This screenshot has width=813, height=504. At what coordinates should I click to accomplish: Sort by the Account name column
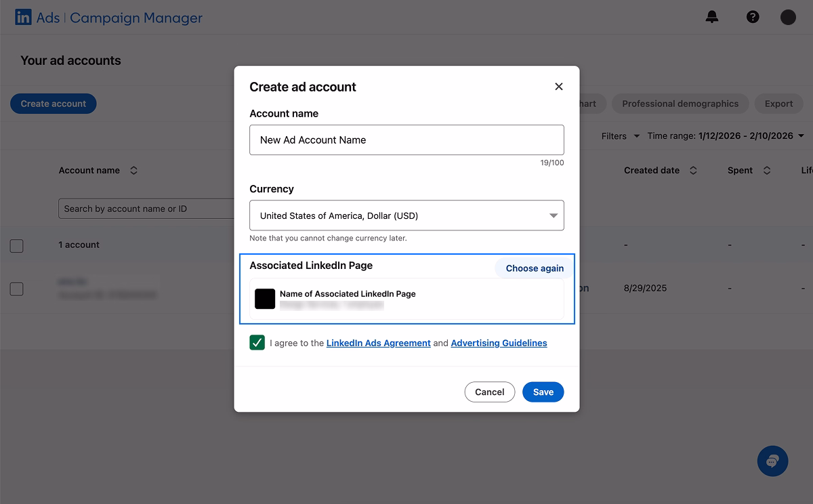[x=133, y=170]
